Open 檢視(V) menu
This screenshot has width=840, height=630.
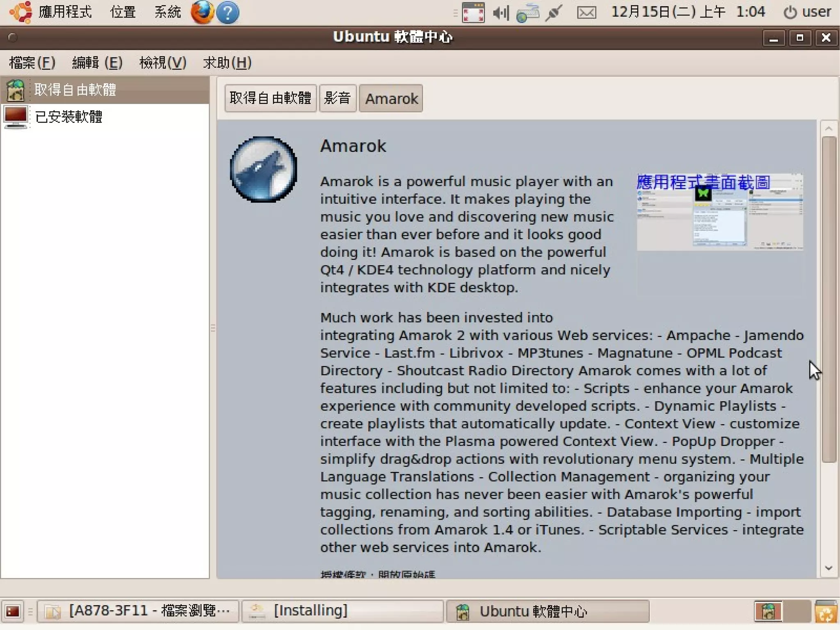click(x=163, y=63)
